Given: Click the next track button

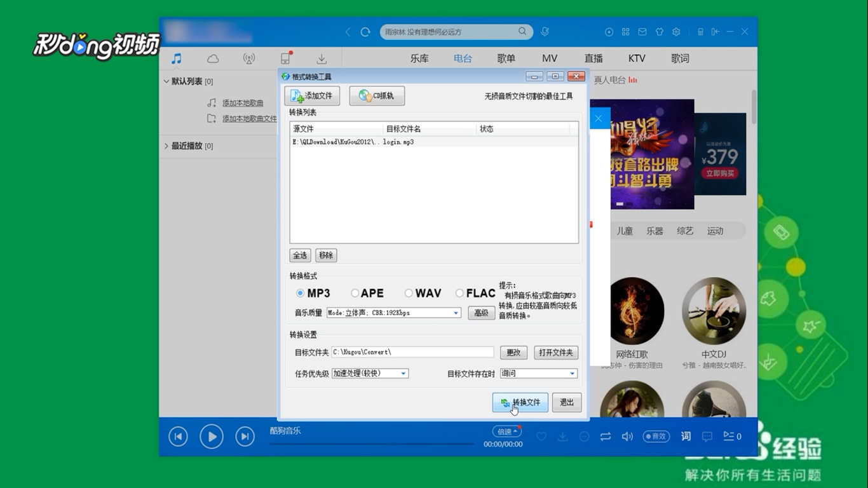Looking at the screenshot, I should coord(245,437).
